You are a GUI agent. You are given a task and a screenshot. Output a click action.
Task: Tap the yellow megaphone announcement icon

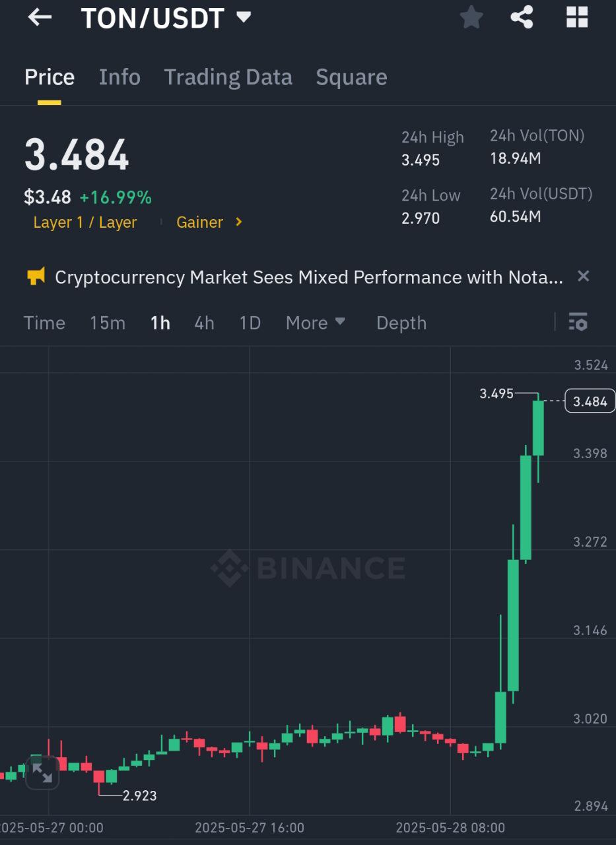pos(36,277)
